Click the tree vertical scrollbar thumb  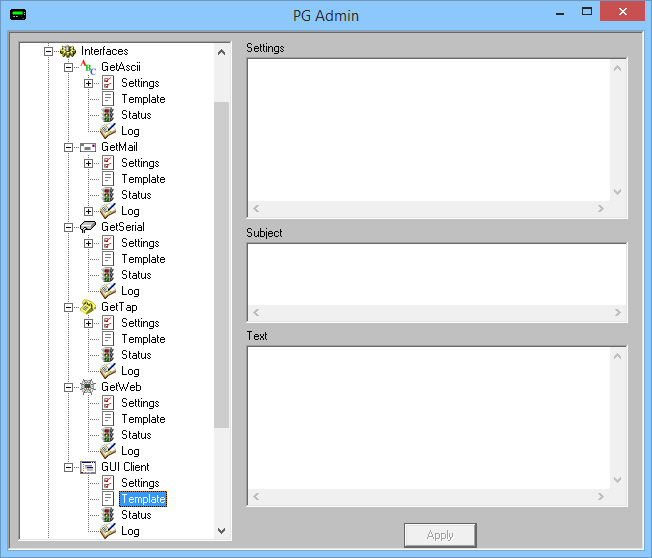pyautogui.click(x=222, y=265)
